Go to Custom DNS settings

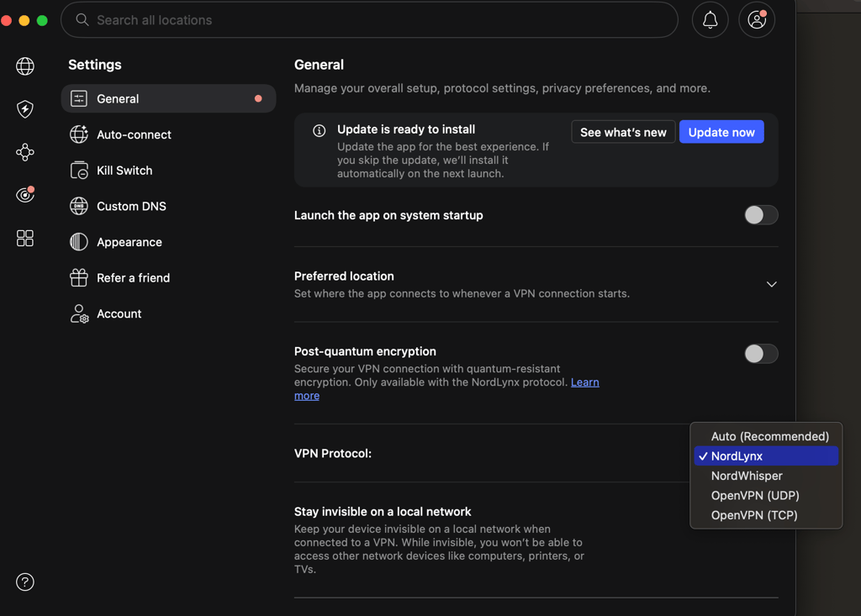(168, 206)
